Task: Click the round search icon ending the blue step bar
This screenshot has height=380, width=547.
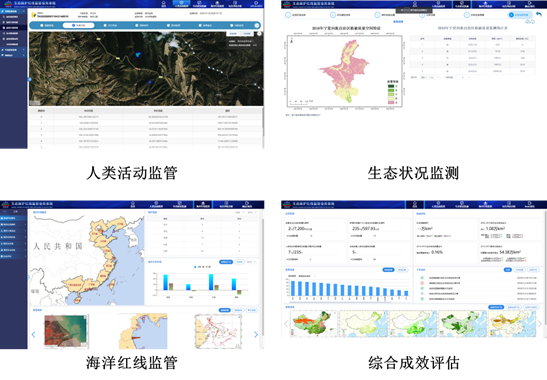Action: click(x=257, y=25)
